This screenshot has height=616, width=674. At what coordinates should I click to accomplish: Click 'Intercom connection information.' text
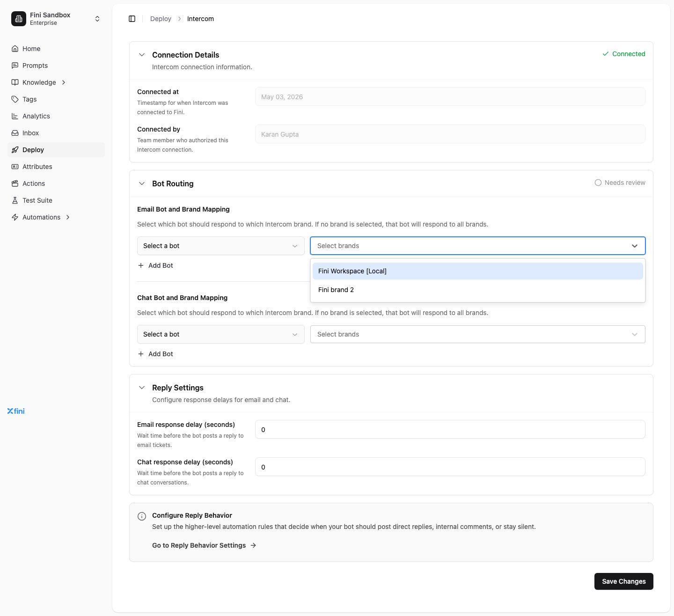point(202,67)
